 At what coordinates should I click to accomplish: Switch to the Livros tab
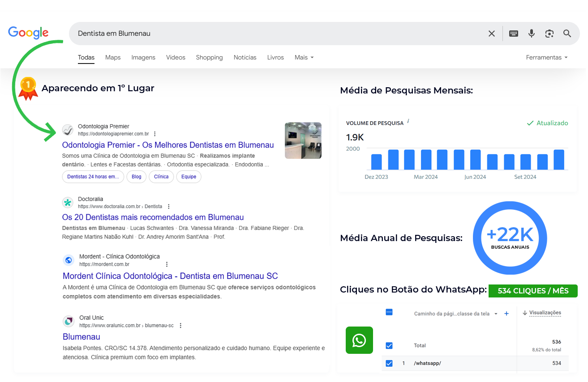275,57
